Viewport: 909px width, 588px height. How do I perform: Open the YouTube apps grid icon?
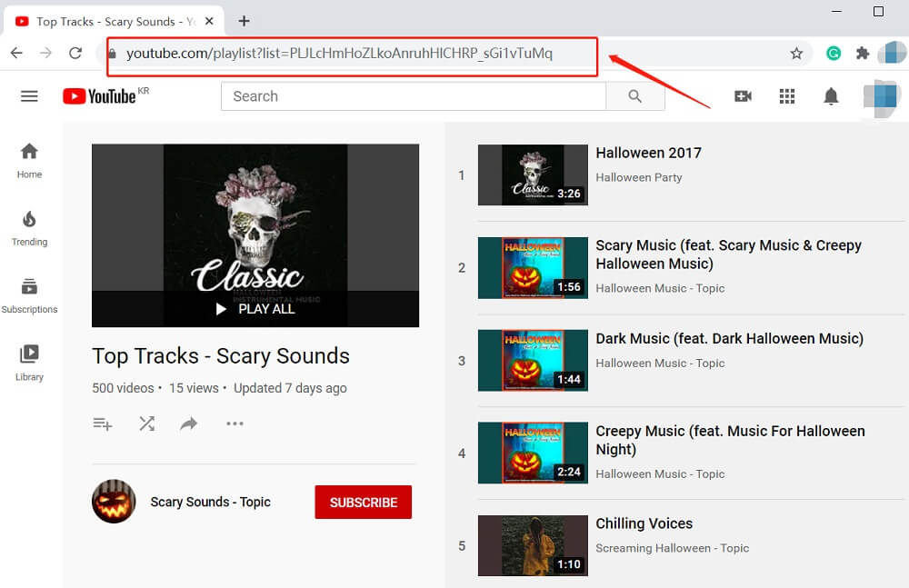pos(786,96)
